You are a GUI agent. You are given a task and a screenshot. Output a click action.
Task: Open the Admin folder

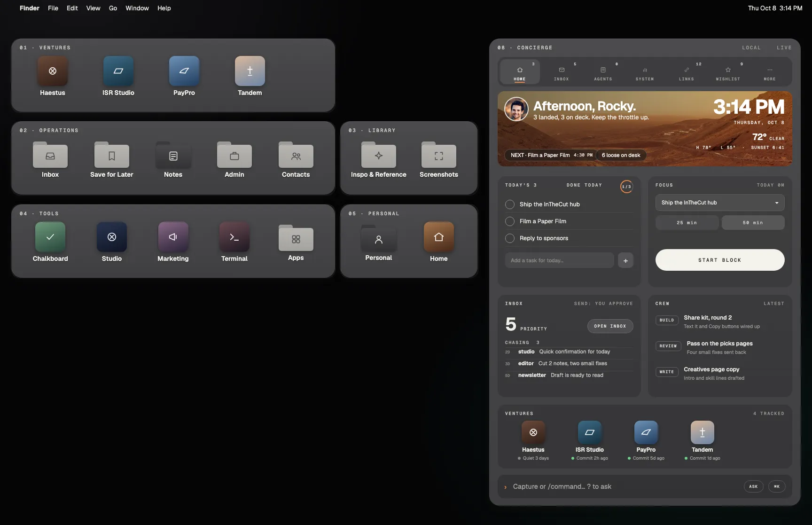click(x=234, y=155)
